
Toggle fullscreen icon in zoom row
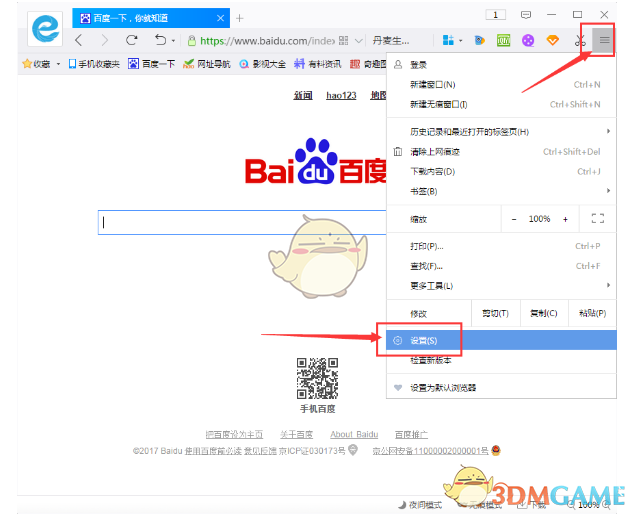click(x=597, y=219)
